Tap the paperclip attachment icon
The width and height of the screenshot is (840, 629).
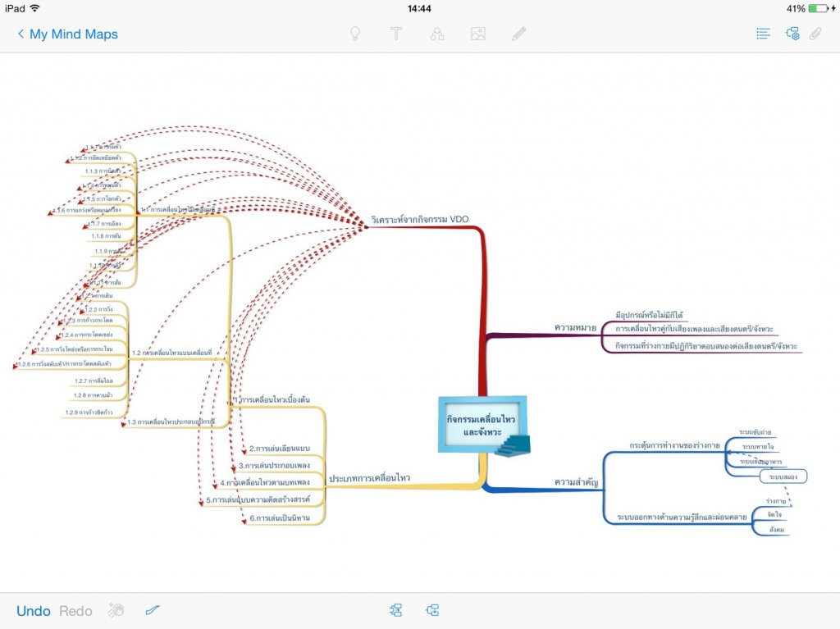pyautogui.click(x=815, y=34)
